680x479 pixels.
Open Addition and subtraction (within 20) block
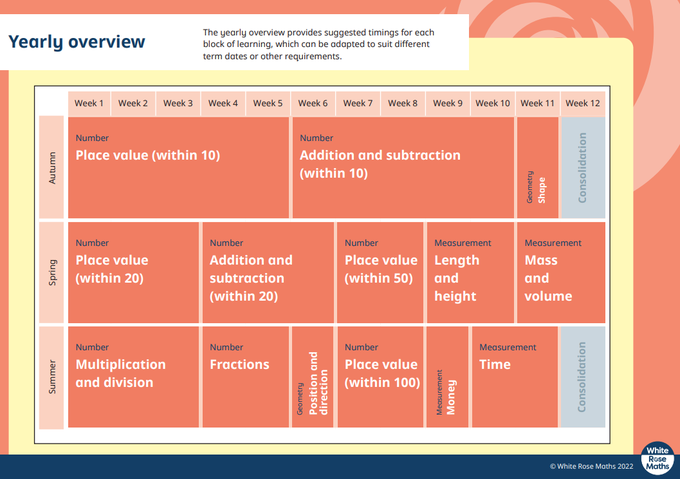click(268, 272)
